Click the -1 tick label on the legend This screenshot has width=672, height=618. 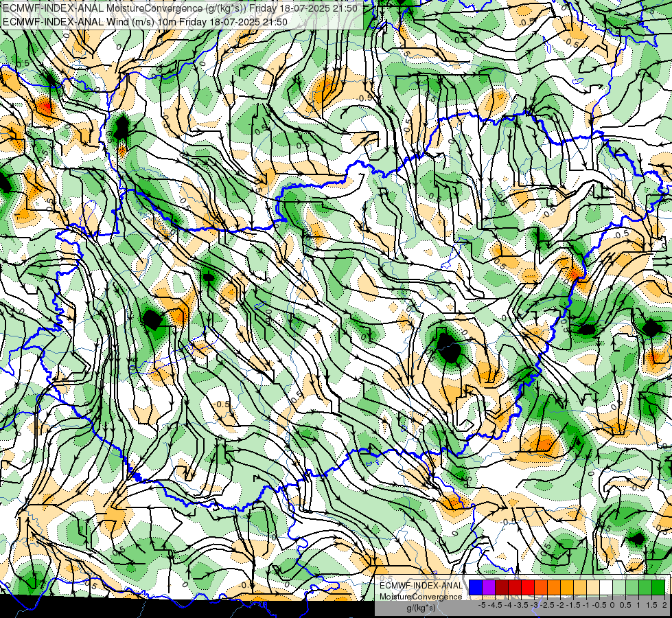[x=586, y=605]
